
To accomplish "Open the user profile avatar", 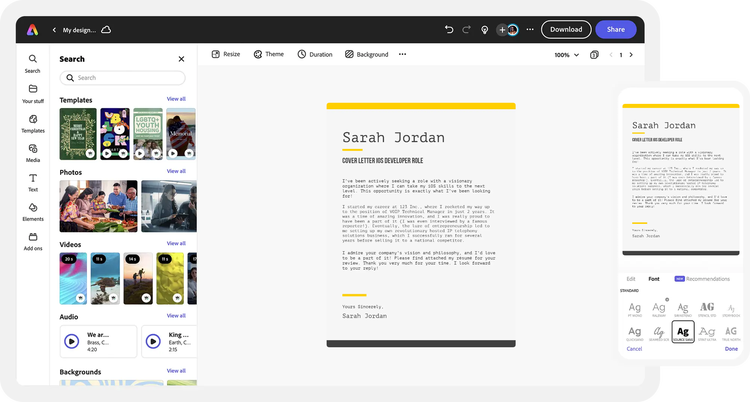I will tap(513, 30).
